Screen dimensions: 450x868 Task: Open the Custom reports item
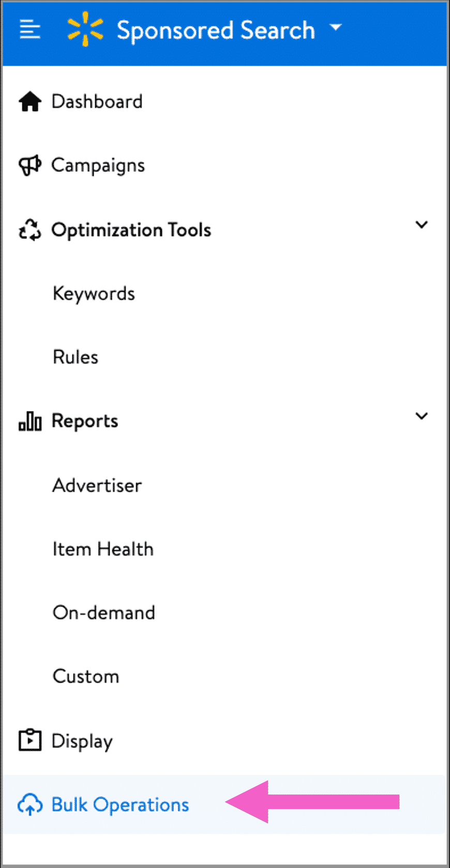pos(86,676)
